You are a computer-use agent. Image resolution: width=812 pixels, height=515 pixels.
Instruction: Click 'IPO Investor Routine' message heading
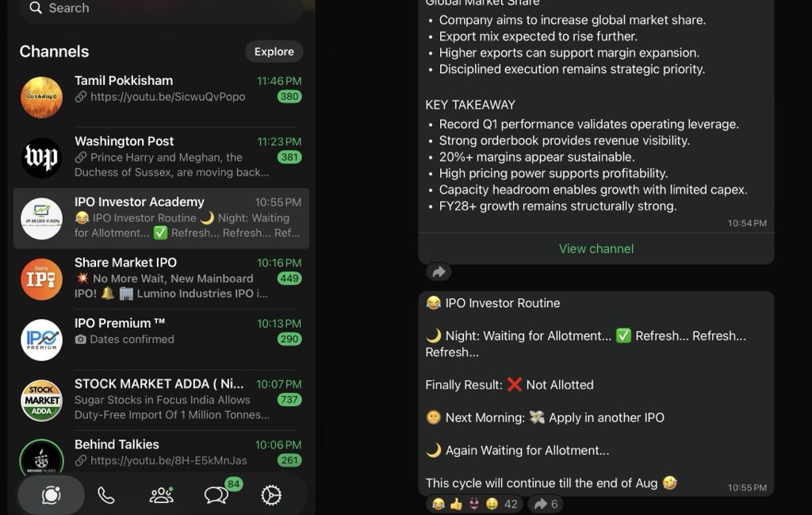502,303
